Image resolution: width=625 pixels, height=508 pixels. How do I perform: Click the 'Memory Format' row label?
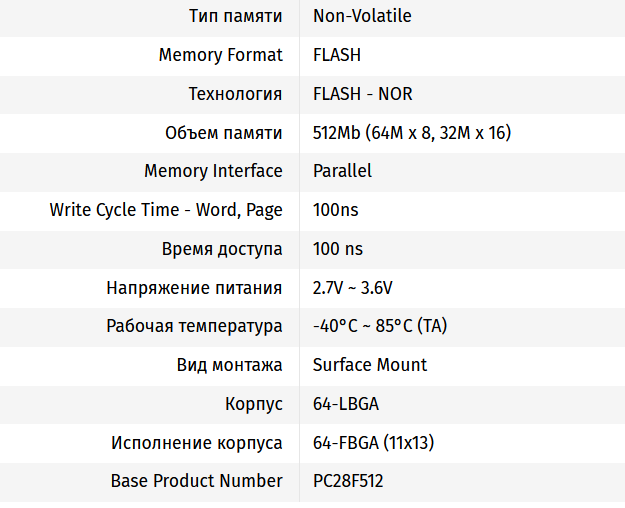tap(220, 55)
